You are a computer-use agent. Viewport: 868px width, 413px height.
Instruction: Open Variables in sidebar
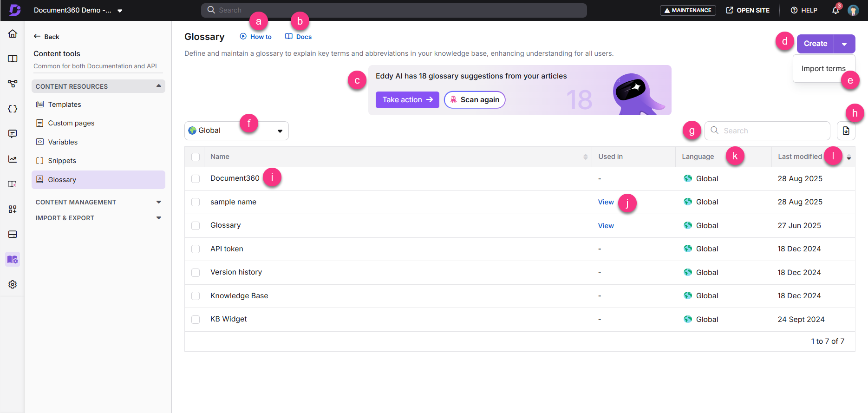[x=98, y=142]
